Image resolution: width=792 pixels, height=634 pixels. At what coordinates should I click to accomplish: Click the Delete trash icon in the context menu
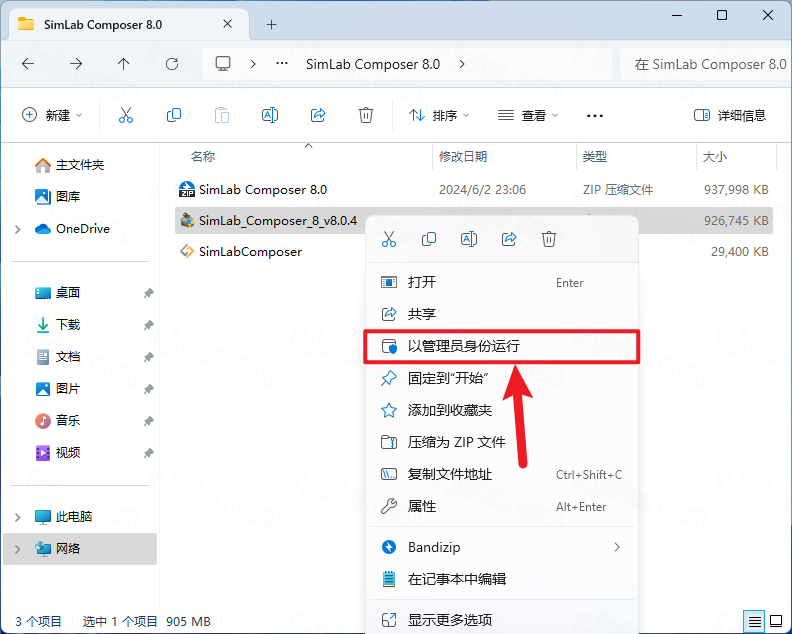[549, 239]
